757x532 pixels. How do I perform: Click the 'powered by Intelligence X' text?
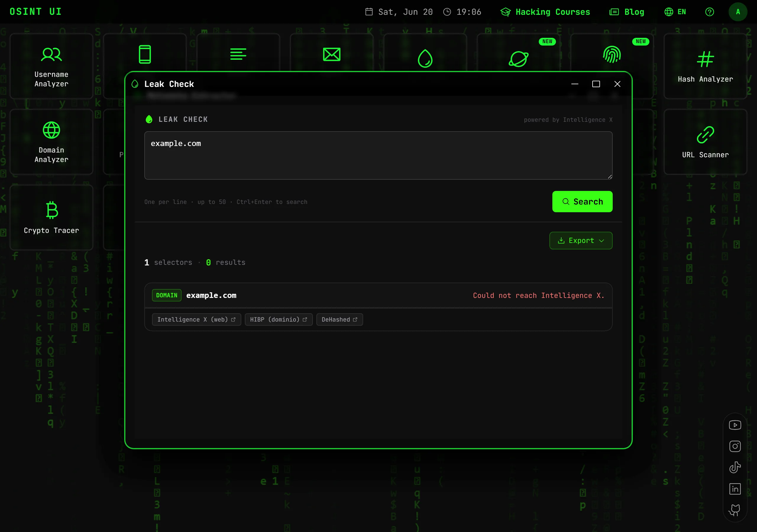pos(568,120)
